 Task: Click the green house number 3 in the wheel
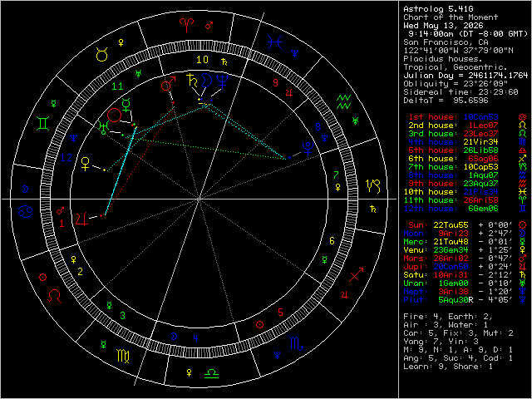(x=122, y=315)
